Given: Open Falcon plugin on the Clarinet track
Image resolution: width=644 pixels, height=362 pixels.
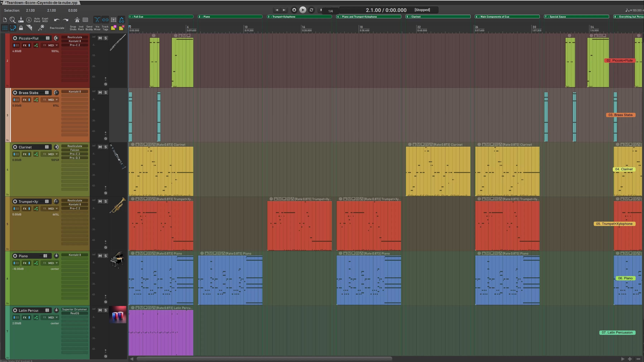Looking at the screenshot, I should click(75, 150).
